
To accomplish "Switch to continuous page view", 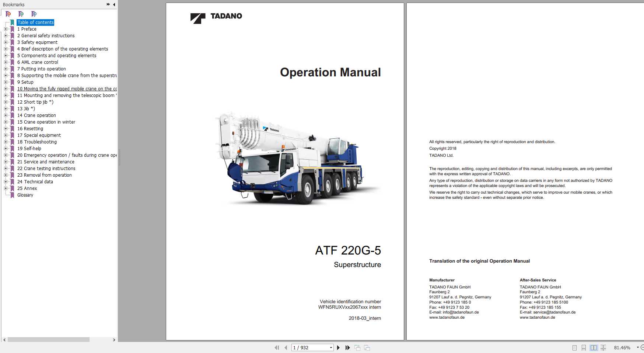I will tap(584, 347).
